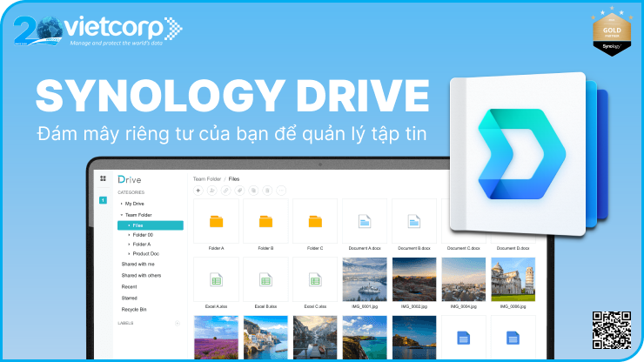This screenshot has width=644, height=362.
Task: Click the Document D.docx file name
Action: pyautogui.click(x=513, y=248)
